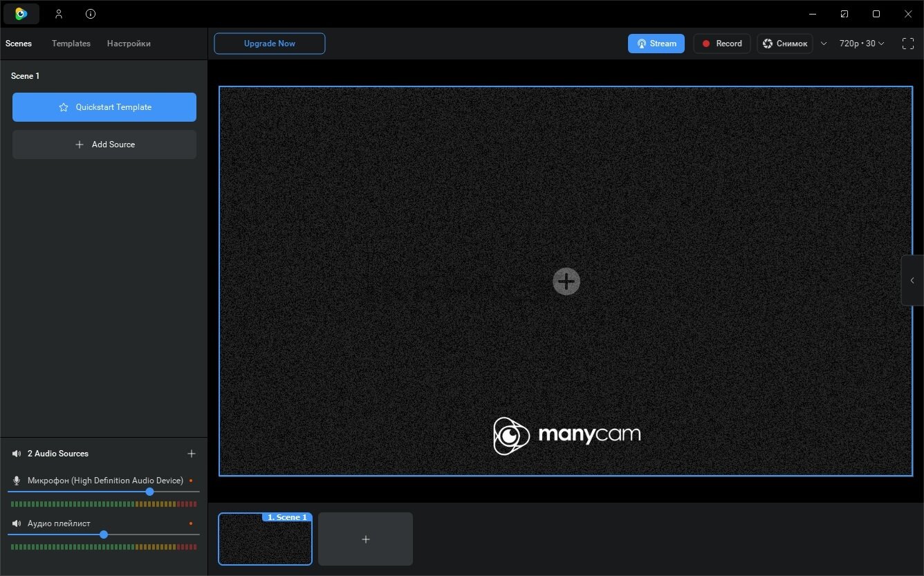Image resolution: width=924 pixels, height=576 pixels.
Task: Open the Настройки tab
Action: pyautogui.click(x=129, y=44)
